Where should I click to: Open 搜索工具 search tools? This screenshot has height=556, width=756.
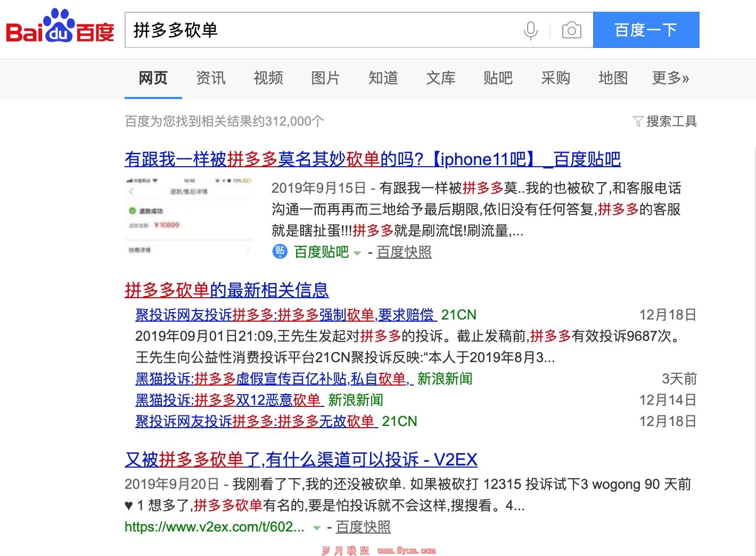tap(671, 121)
